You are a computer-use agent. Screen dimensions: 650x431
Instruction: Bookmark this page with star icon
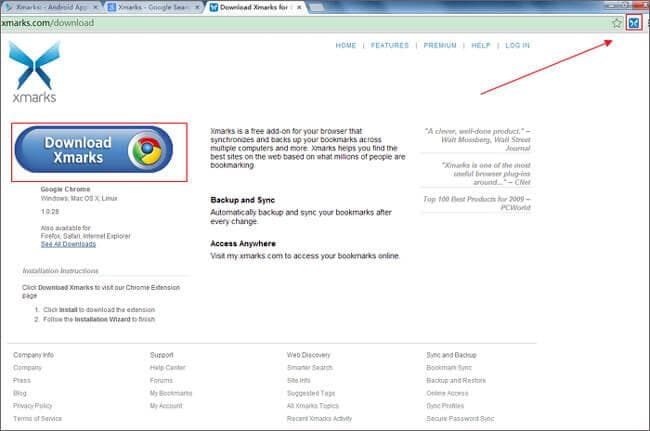(617, 23)
